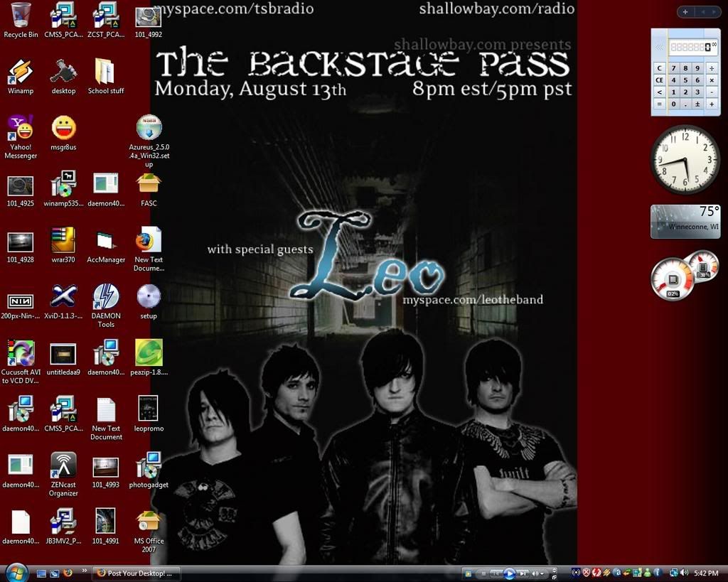The image size is (728, 582).
Task: Open the MS Office 2007 folder
Action: pos(149,521)
